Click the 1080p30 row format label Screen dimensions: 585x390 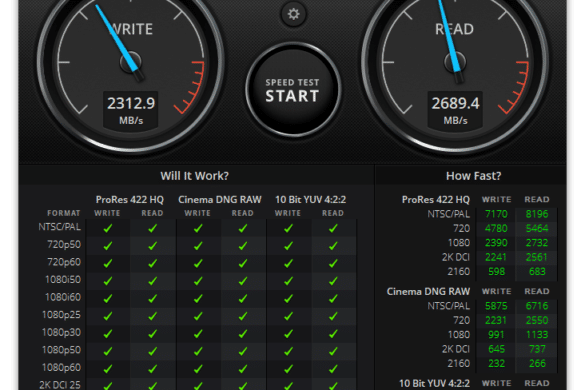pyautogui.click(x=61, y=332)
